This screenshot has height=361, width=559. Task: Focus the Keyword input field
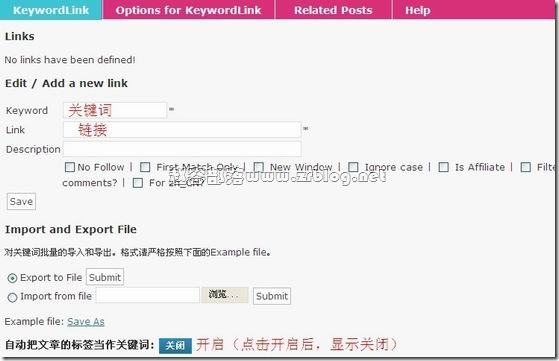[x=115, y=110]
